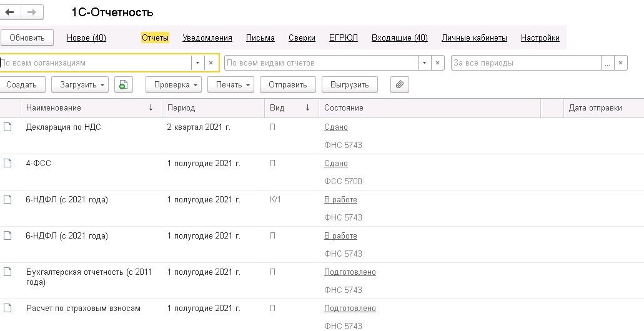644x331 pixels.
Task: Focus the По всем видам отчетов field
Action: tap(322, 63)
